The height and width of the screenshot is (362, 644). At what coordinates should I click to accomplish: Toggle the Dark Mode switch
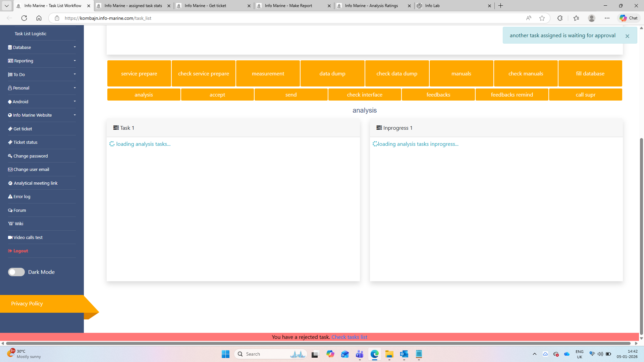[x=16, y=272]
